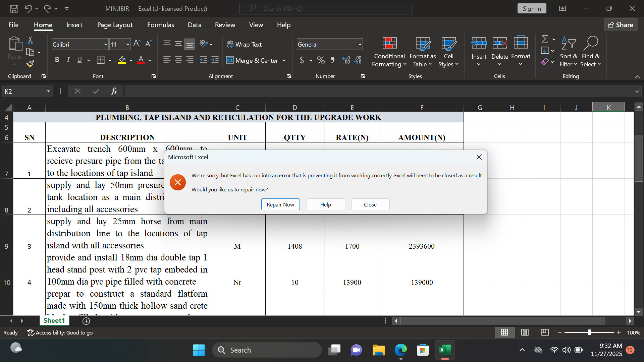Open the Fill Color dropdown arrow
This screenshot has width=644, height=362.
(130, 61)
